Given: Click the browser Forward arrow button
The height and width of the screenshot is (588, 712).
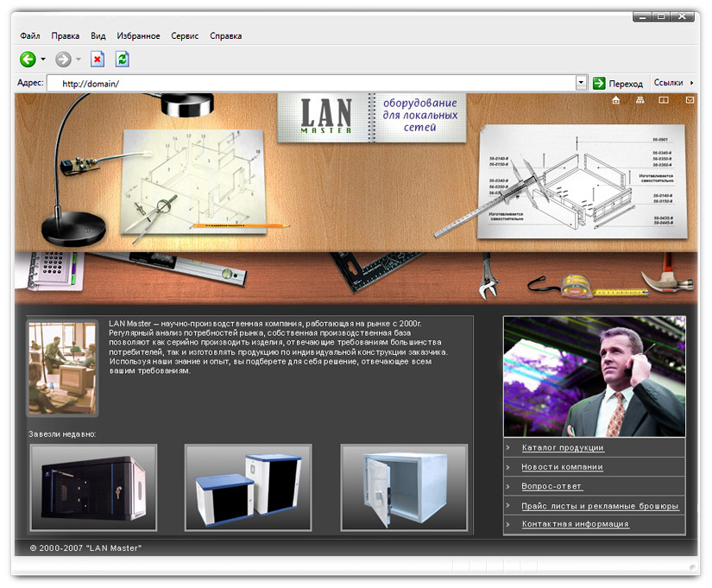Looking at the screenshot, I should [x=63, y=60].
